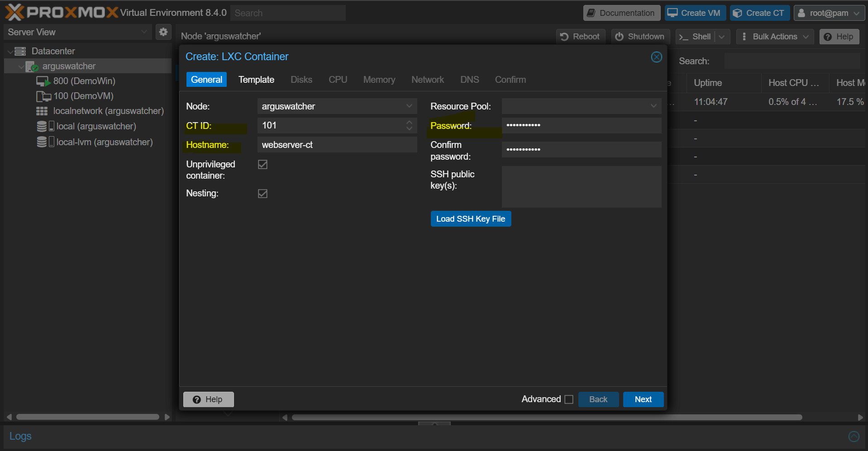Open the node Shell button
The image size is (868, 451).
click(x=695, y=37)
